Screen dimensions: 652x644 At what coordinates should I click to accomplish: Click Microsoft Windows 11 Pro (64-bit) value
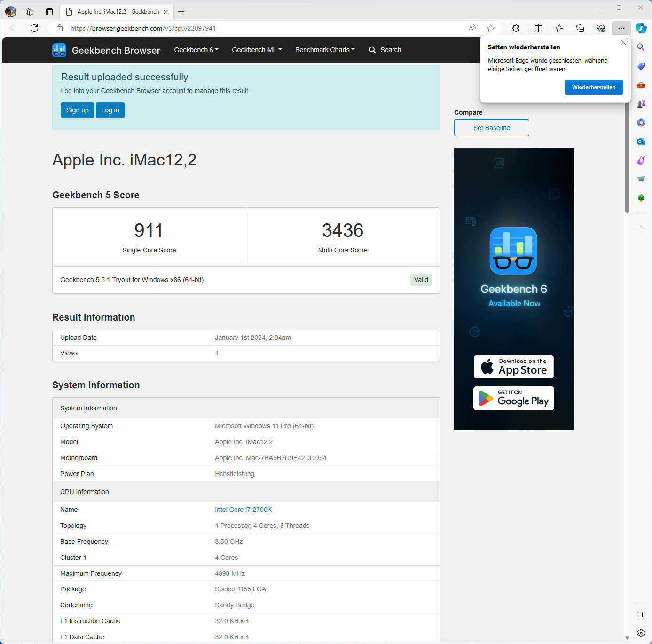pos(264,426)
